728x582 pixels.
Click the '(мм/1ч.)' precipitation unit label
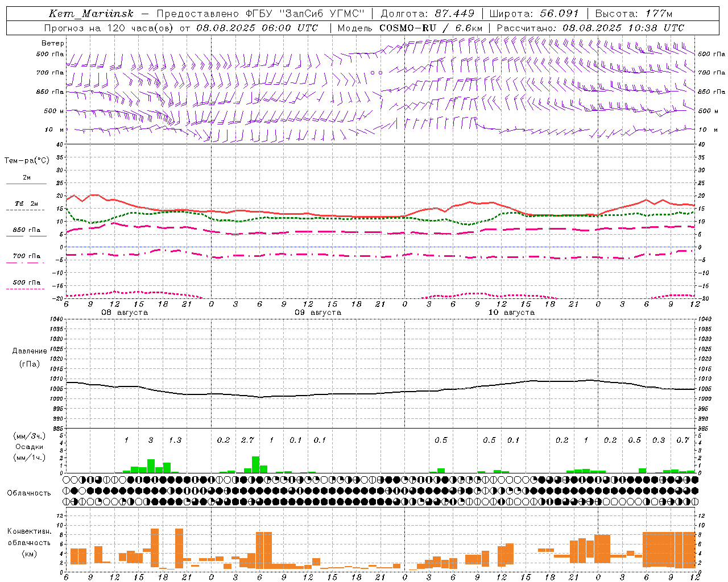29,458
